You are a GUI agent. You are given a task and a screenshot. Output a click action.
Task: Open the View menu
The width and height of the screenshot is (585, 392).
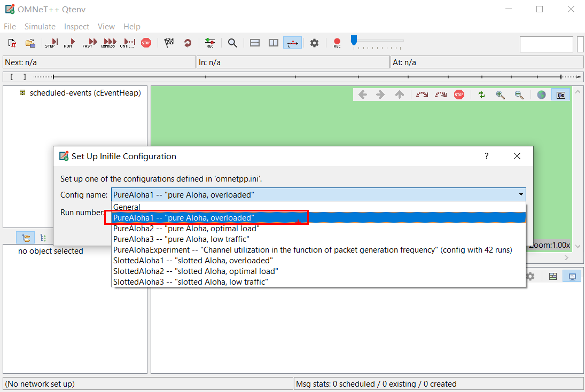[106, 27]
